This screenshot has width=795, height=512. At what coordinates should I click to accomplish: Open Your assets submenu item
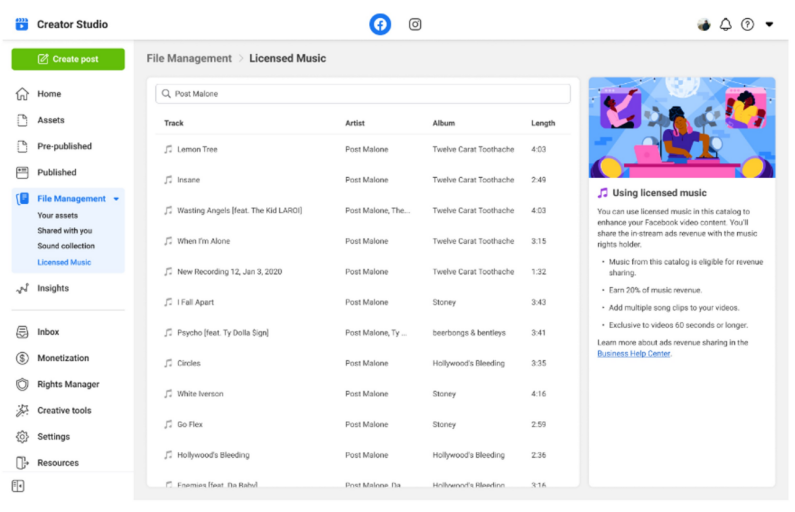point(57,215)
